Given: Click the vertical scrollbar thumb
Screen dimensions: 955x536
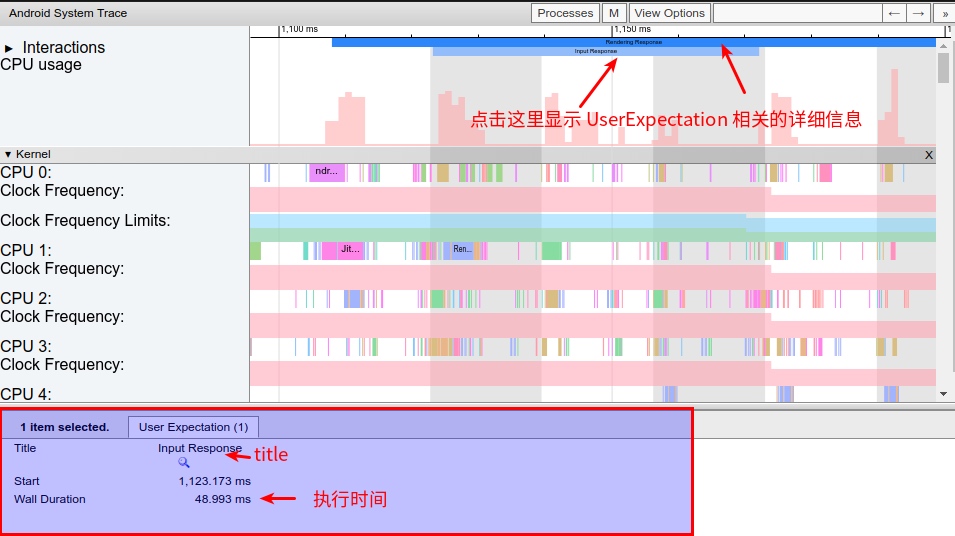Looking at the screenshot, I should (x=943, y=68).
